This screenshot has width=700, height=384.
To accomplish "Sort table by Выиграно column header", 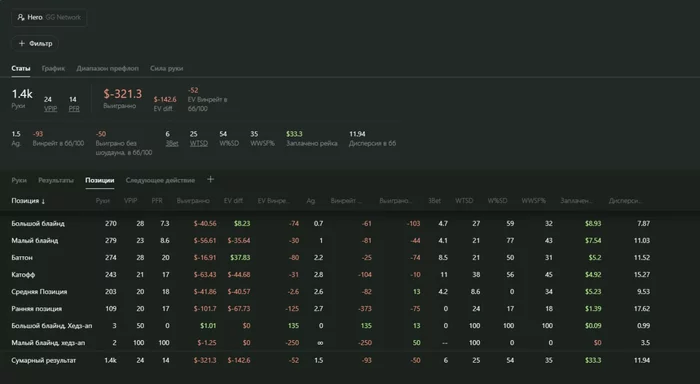I will click(x=193, y=201).
